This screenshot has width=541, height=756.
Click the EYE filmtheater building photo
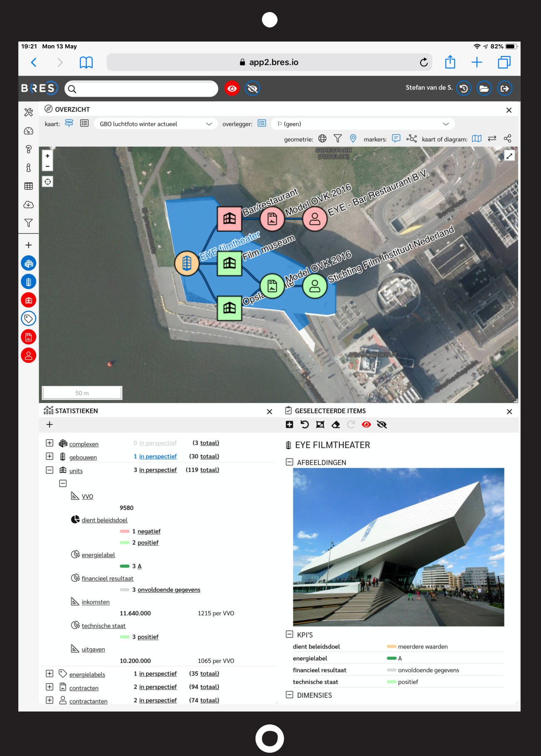pos(398,547)
